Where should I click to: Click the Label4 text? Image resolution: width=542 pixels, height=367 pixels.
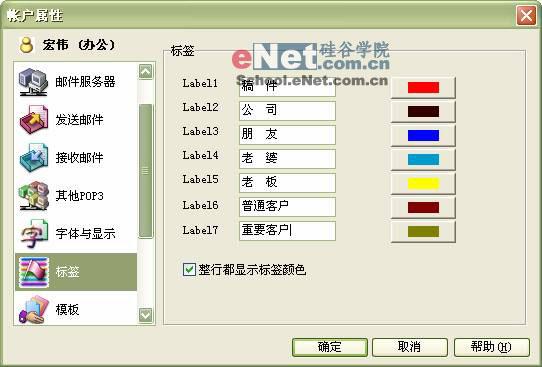(200, 156)
